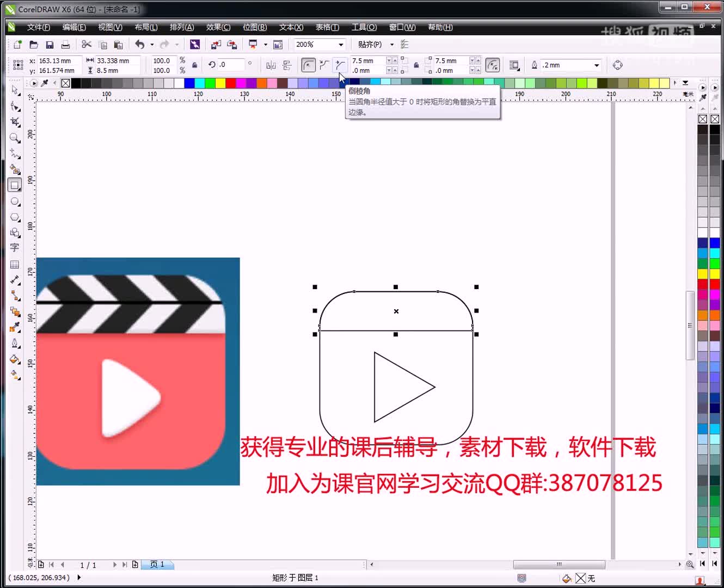
Task: Click the Open file icon
Action: [34, 45]
